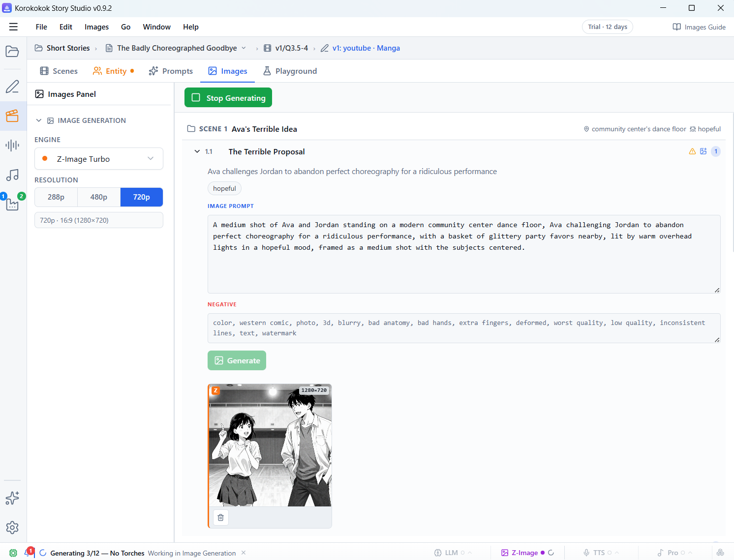Open the sparkles AI sidebar icon
The height and width of the screenshot is (560, 734).
[x=12, y=498]
